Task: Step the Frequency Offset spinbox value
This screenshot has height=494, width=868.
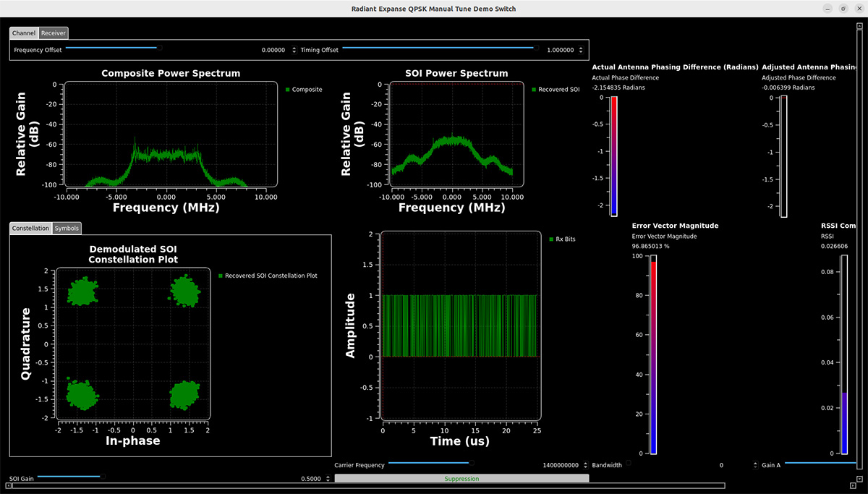Action: [294, 50]
